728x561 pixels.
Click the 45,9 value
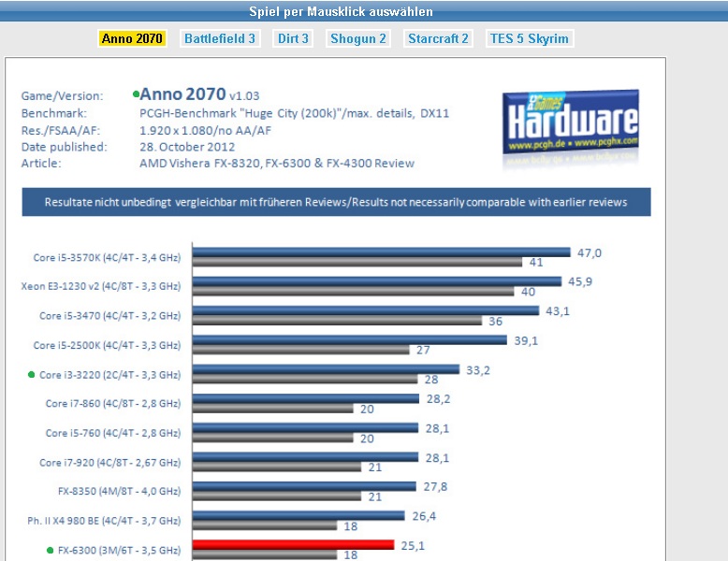[580, 281]
